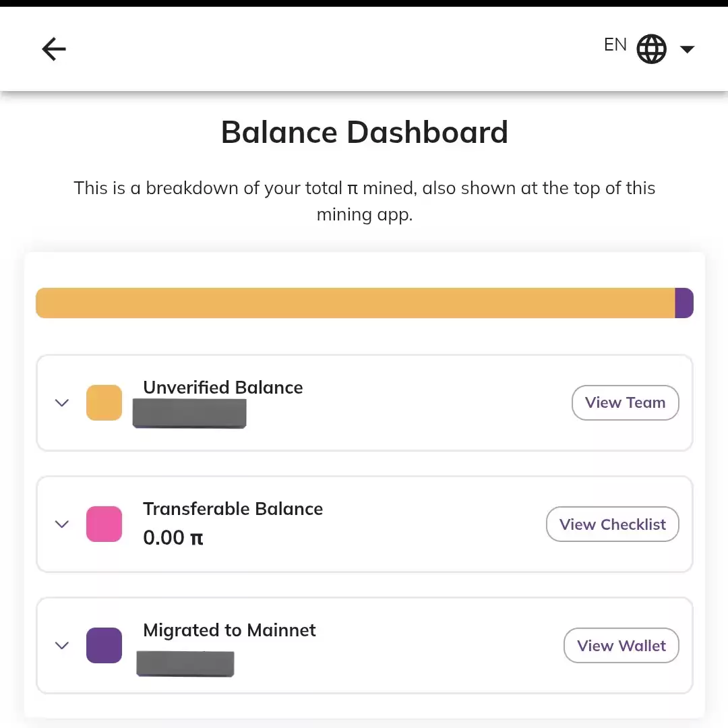Expand the Migrated to Mainnet section
The width and height of the screenshot is (728, 728).
[62, 645]
